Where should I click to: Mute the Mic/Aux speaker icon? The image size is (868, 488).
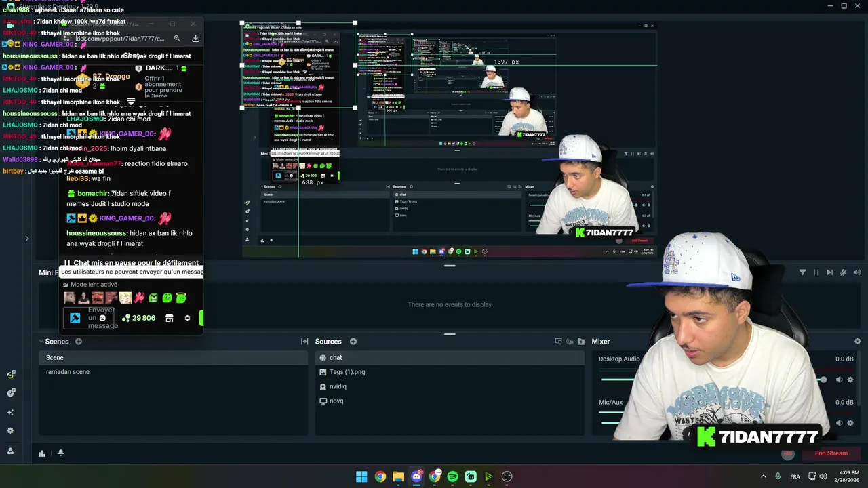[840, 423]
